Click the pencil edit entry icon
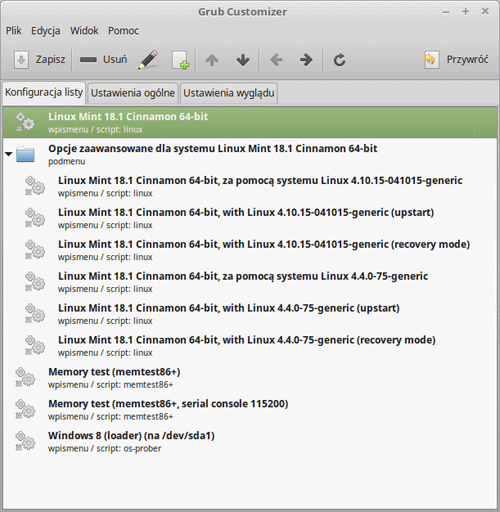 pyautogui.click(x=149, y=60)
